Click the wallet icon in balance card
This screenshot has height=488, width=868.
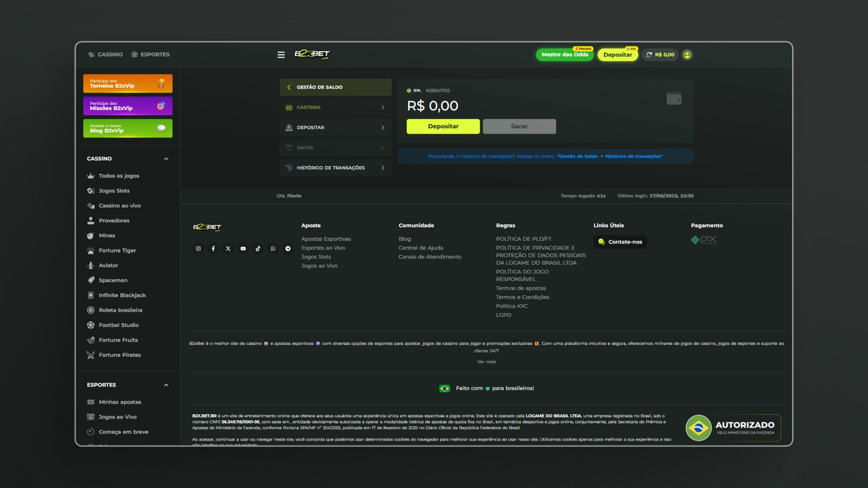click(x=674, y=98)
